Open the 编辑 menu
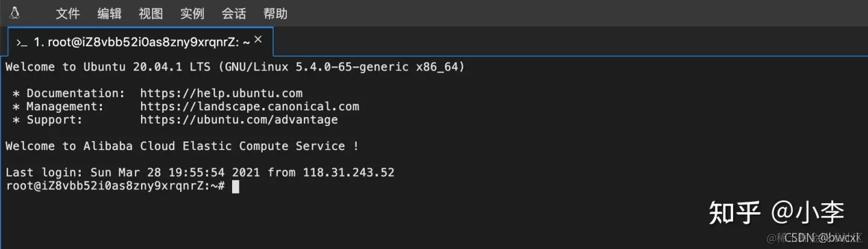868x249 pixels. pyautogui.click(x=109, y=13)
